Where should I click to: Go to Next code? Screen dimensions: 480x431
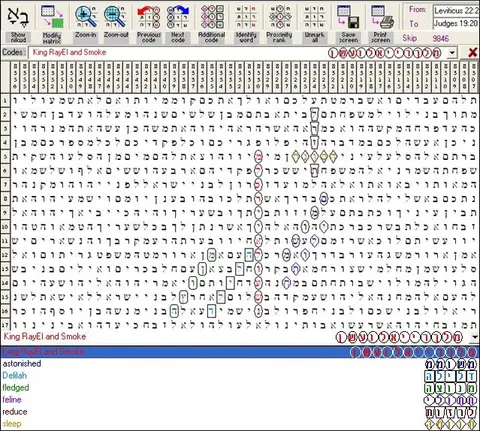pos(178,17)
